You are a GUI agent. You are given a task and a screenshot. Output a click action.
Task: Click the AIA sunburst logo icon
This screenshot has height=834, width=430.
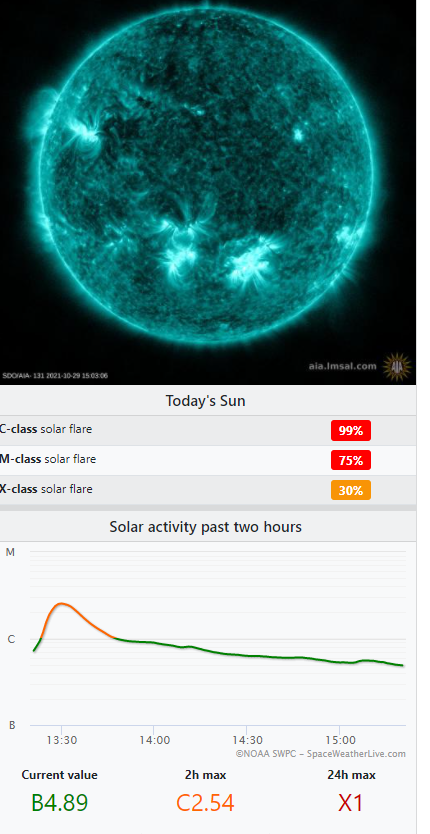(x=397, y=367)
